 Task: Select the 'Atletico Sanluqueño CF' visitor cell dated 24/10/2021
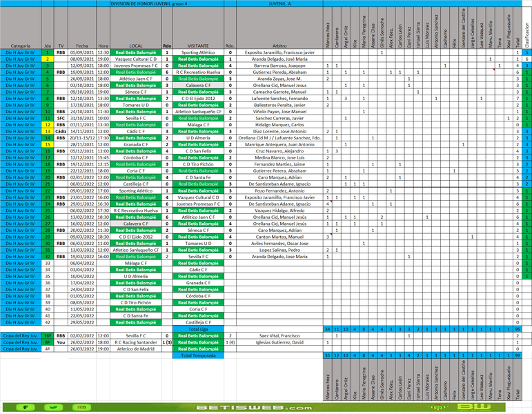click(198, 112)
